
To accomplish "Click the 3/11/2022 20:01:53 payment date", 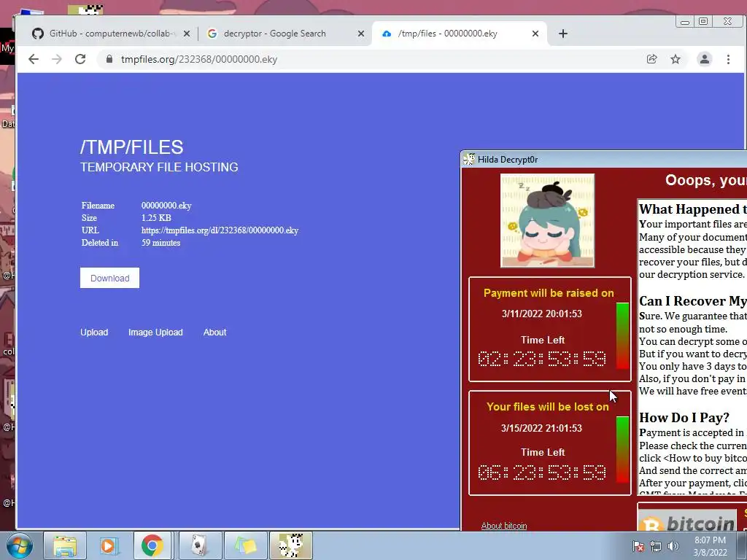I will tap(542, 314).
